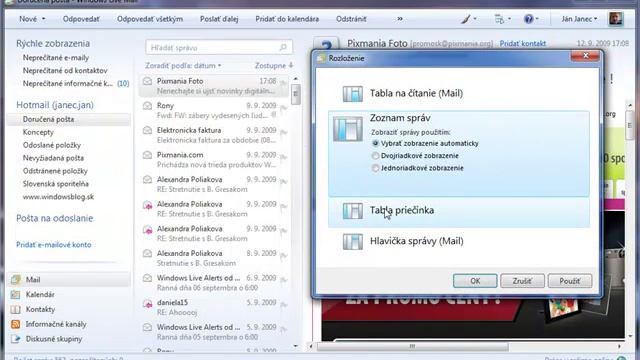
Task: Click the Rozloženie dialog title icon
Action: 321,58
